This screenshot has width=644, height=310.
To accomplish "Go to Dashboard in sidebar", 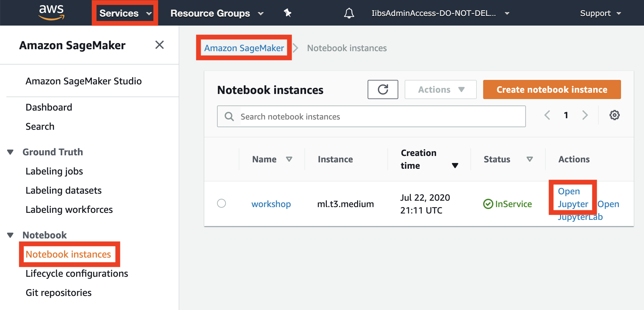I will point(49,107).
